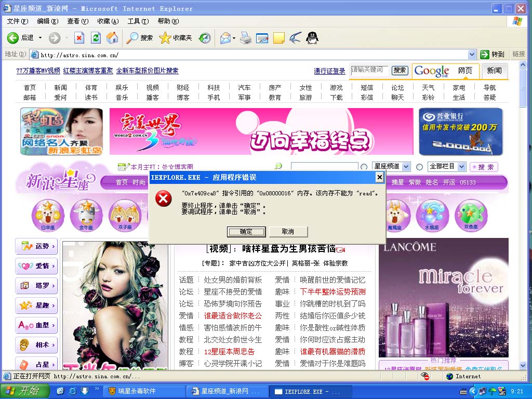Screen dimensions: 532x399
Task: Expand the 全部栏目 dropdown list
Action: (461, 167)
